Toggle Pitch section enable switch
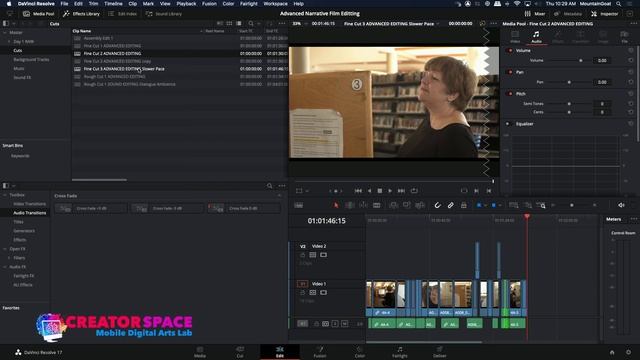 point(510,94)
